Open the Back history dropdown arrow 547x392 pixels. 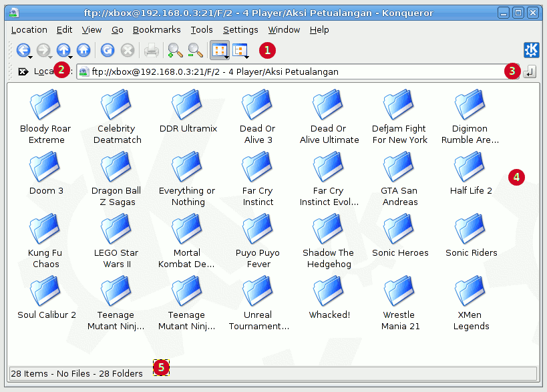click(x=30, y=57)
